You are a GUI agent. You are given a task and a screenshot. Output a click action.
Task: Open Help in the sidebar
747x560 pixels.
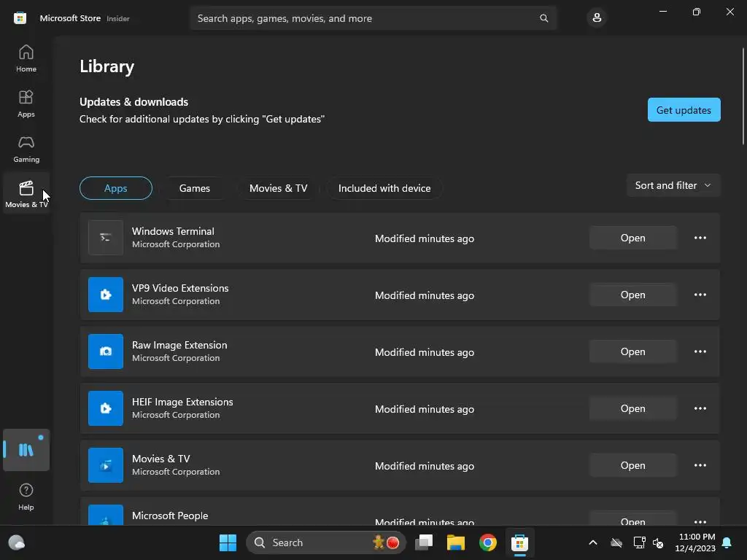26,497
